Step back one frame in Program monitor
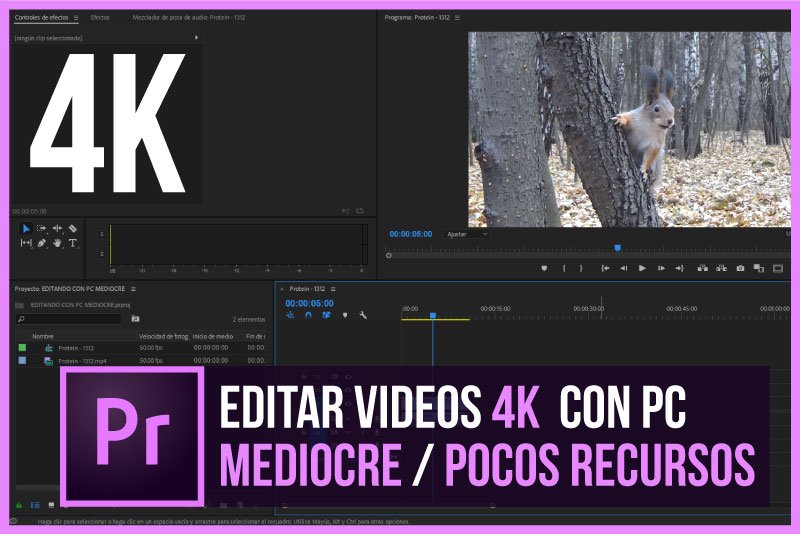The height and width of the screenshot is (534, 800). tap(623, 268)
